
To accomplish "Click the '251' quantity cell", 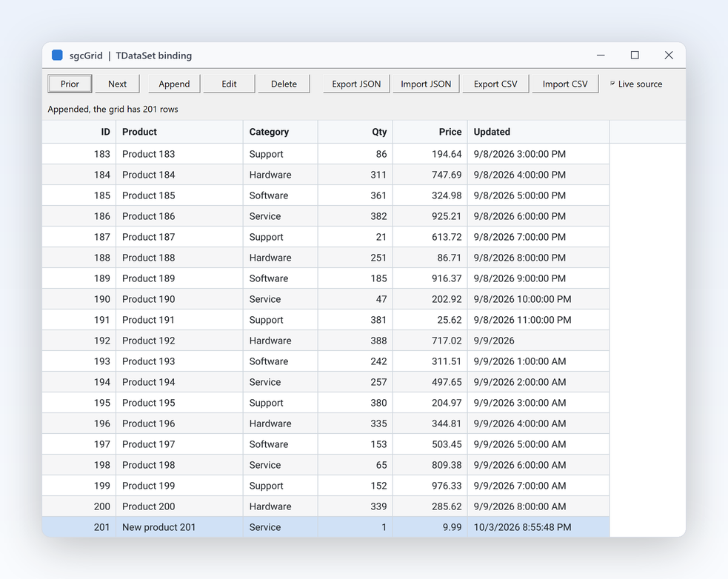I will [355, 258].
